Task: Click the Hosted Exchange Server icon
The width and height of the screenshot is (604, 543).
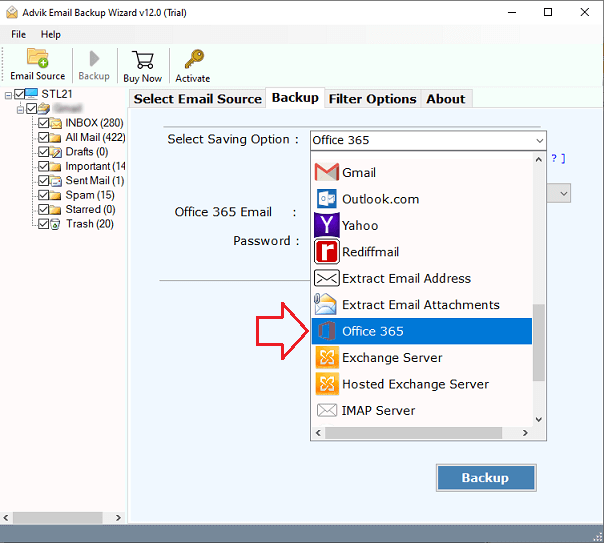Action: 327,384
